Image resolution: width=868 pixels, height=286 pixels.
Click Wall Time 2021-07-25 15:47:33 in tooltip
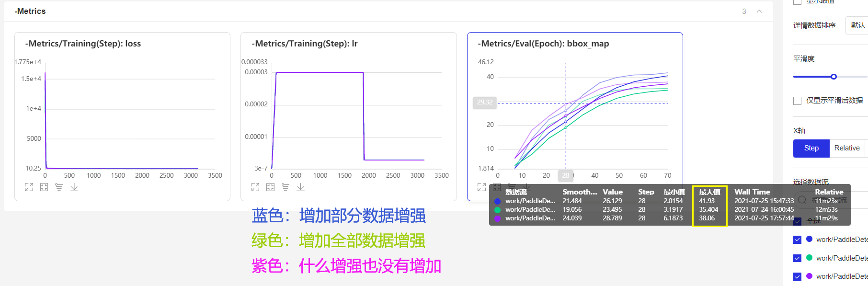coord(764,201)
